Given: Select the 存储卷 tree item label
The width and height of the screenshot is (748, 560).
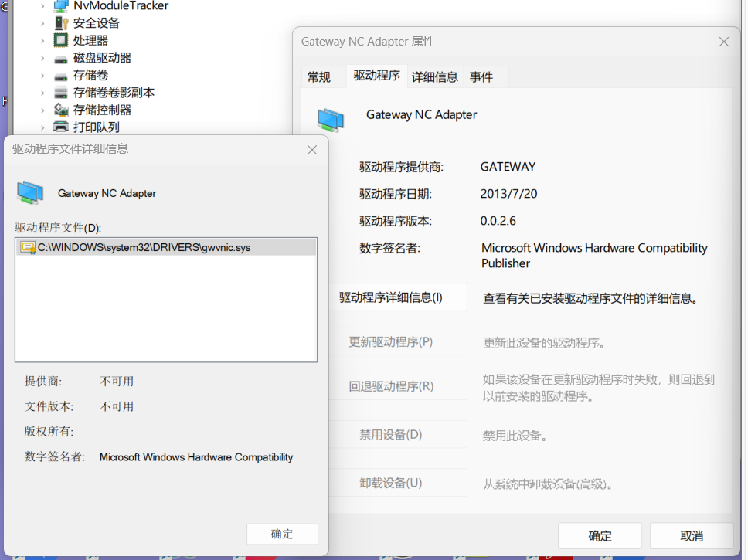Looking at the screenshot, I should pos(90,76).
